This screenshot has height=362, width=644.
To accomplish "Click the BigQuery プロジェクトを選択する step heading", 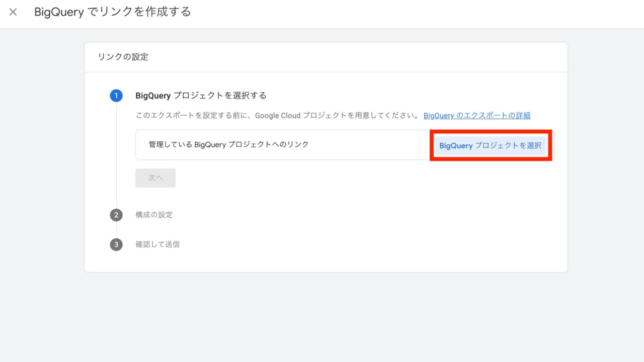I will coord(201,96).
